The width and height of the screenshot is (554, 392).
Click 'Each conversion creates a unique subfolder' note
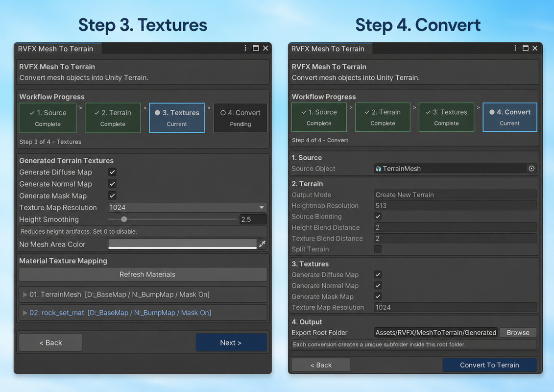[x=379, y=344]
